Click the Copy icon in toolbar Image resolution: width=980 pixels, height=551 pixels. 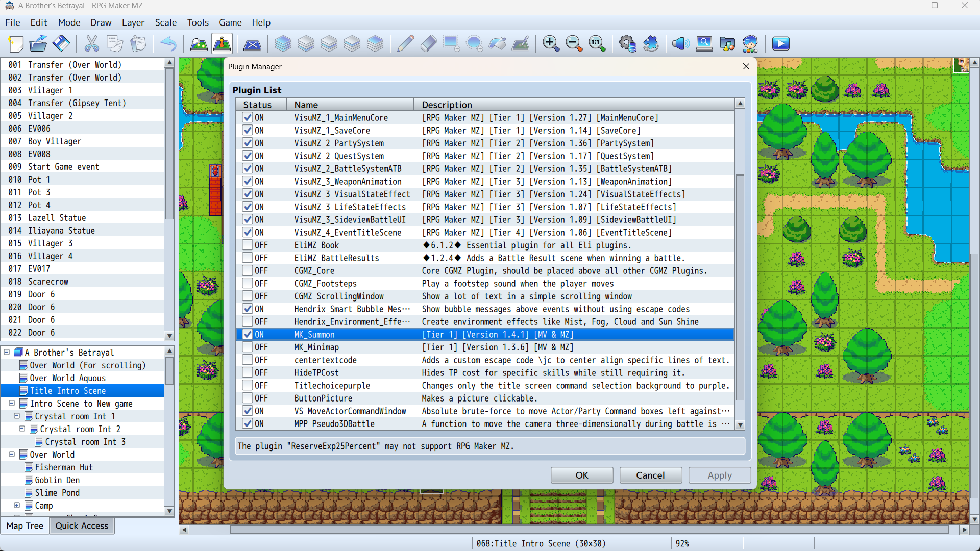[x=115, y=44]
